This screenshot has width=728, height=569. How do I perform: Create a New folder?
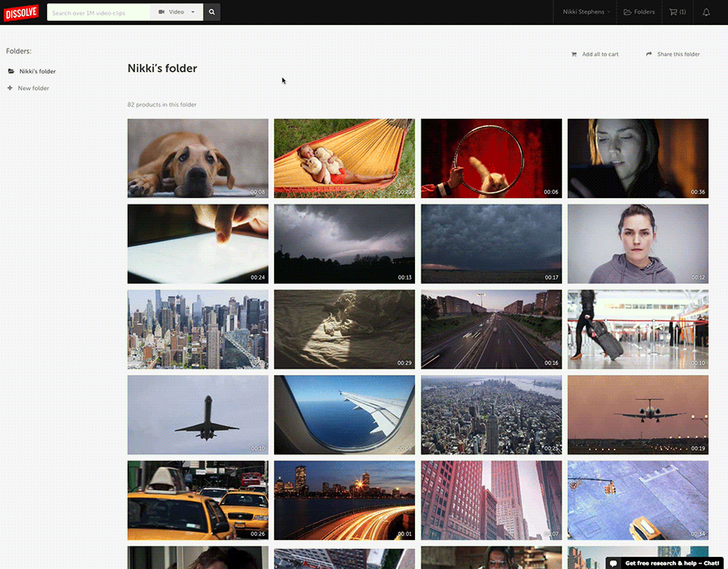coord(28,88)
